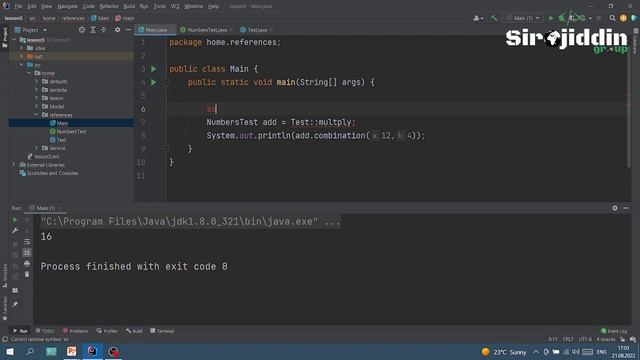
Task: Open the Build tool window button
Action: click(134, 331)
